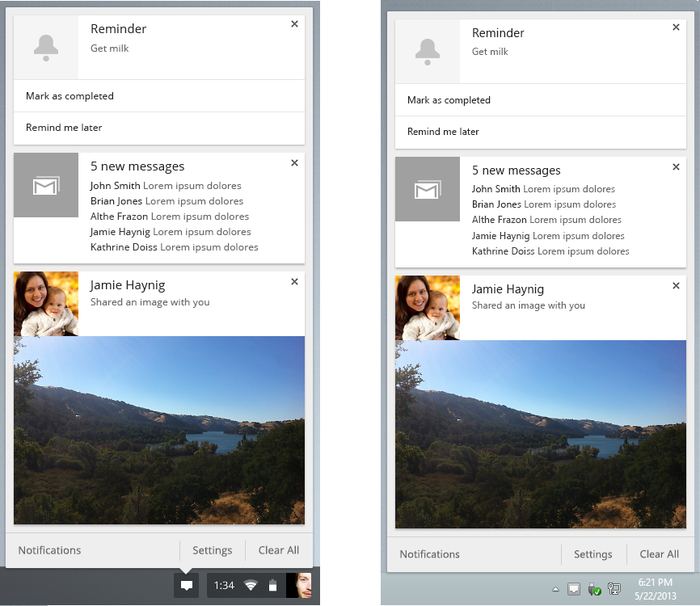This screenshot has height=606, width=700.
Task: Click the Jamie Haynig title in the Windows image notification
Action: (508, 289)
